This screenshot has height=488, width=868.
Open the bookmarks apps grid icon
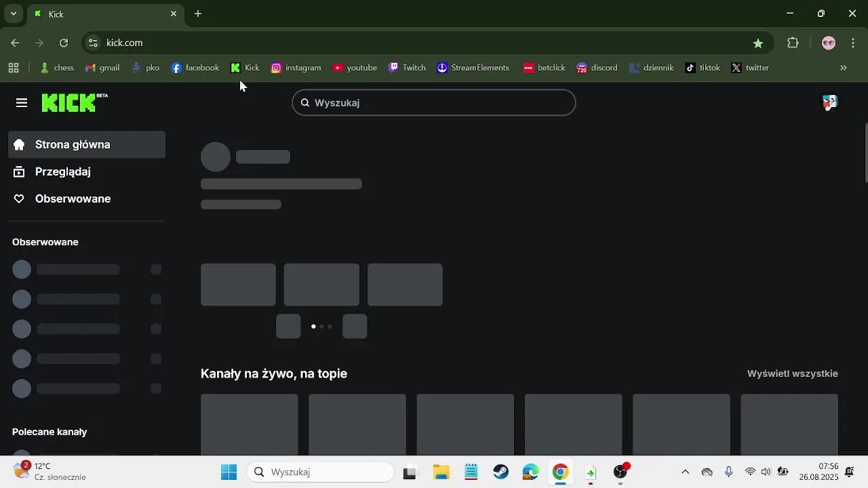point(14,68)
